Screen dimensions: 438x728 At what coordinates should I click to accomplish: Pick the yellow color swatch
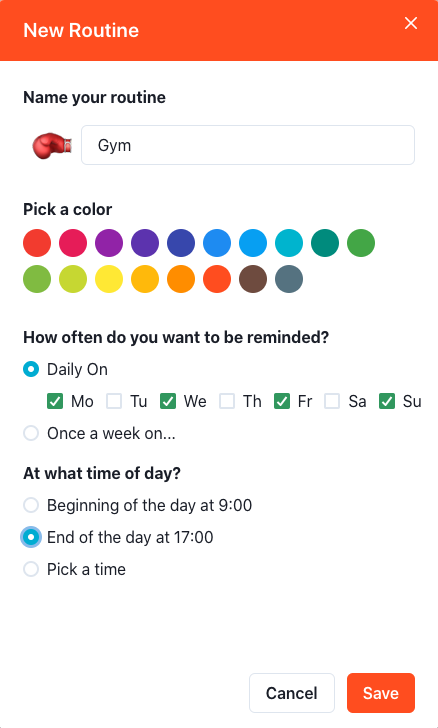click(x=109, y=279)
